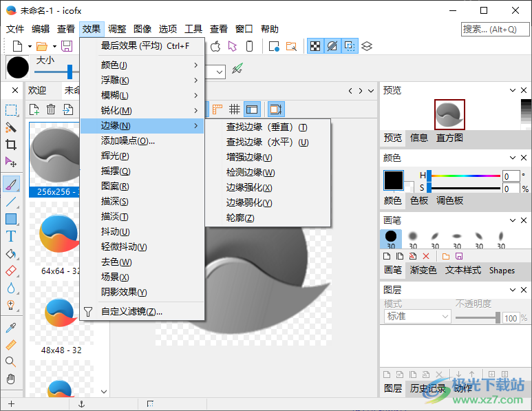
Task: Toggle the selection overlay toolbar button
Action: click(x=350, y=46)
